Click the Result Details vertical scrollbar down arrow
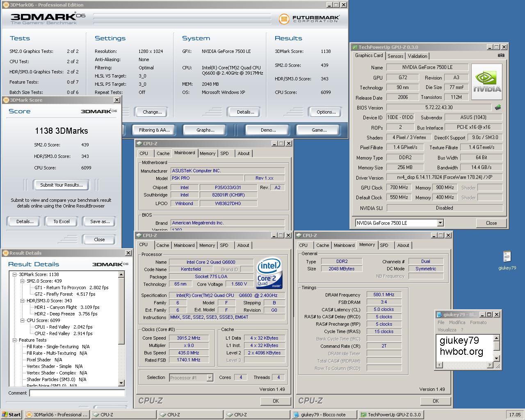This screenshot has height=420, width=525. (x=121, y=383)
